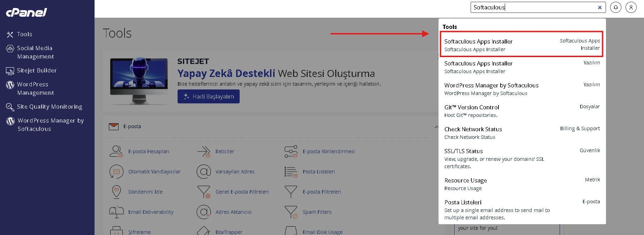
Task: Open Email Disk Usage link
Action: (x=322, y=232)
